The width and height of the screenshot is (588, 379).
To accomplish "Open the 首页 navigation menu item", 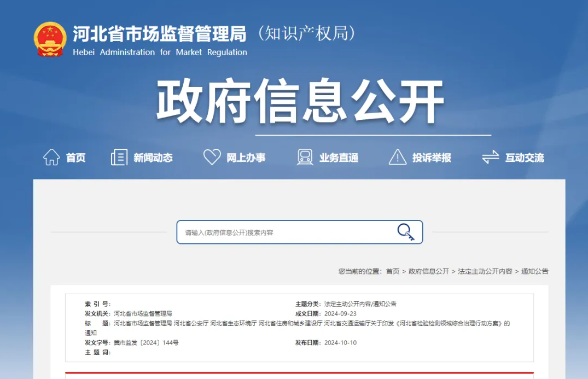I will [75, 158].
